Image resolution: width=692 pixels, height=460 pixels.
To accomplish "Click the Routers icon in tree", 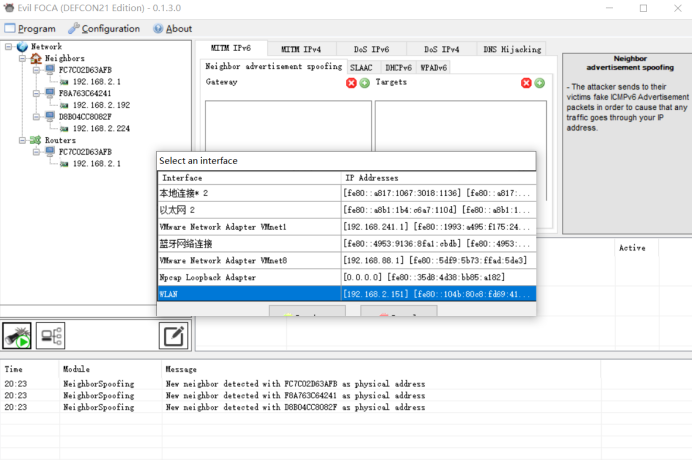I will click(x=36, y=140).
